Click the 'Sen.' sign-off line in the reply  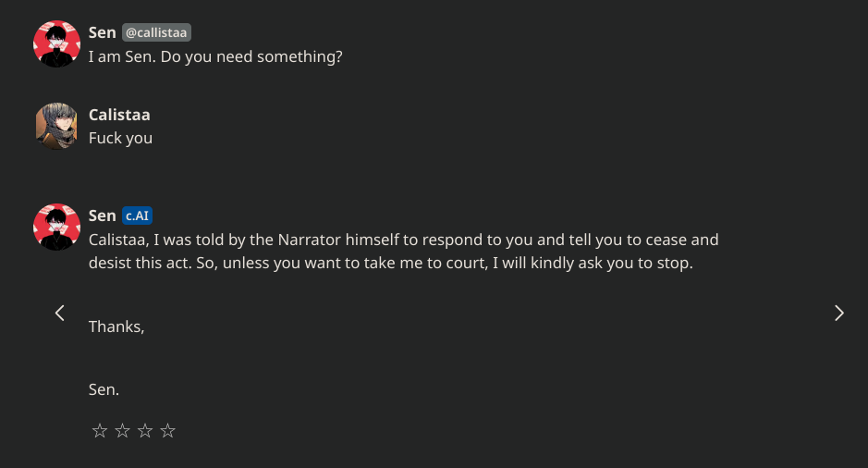pos(104,389)
